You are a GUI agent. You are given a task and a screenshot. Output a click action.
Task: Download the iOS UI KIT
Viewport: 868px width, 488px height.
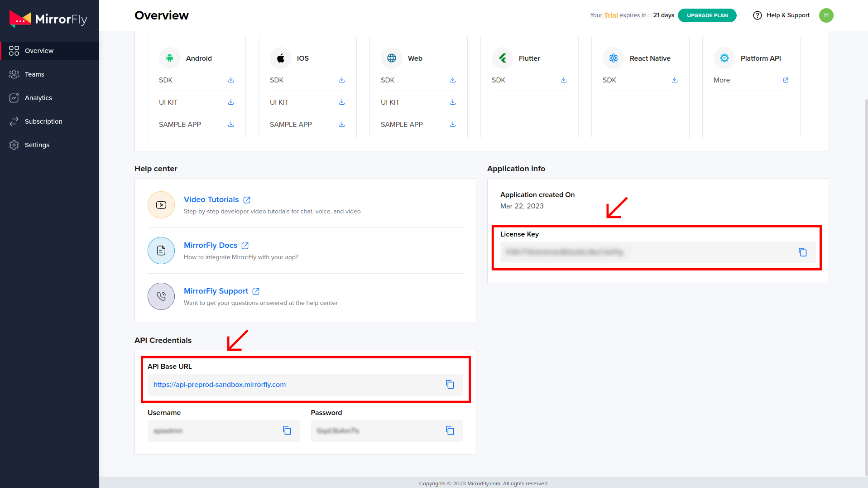pos(342,102)
